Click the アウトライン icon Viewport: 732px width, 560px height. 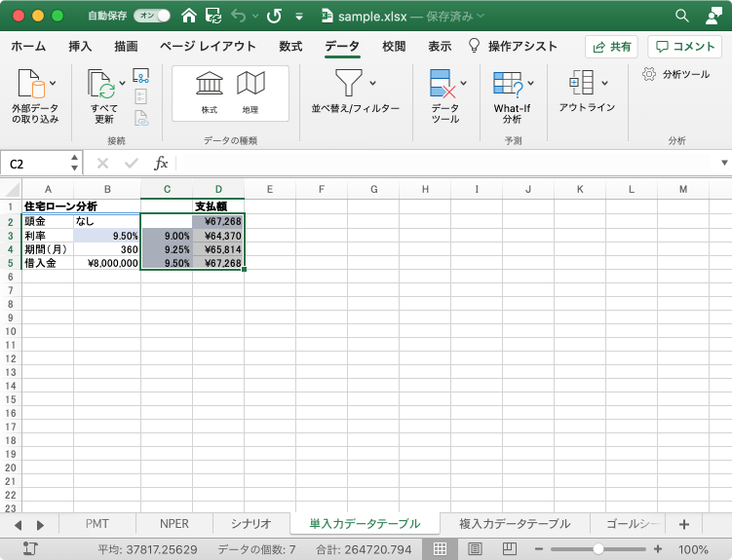[582, 83]
